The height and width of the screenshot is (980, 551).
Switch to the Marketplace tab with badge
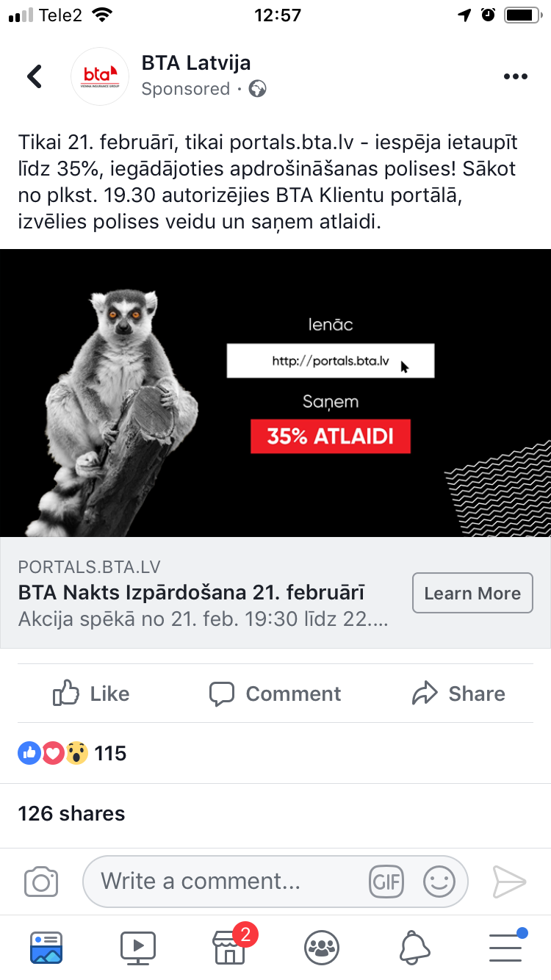click(x=229, y=946)
